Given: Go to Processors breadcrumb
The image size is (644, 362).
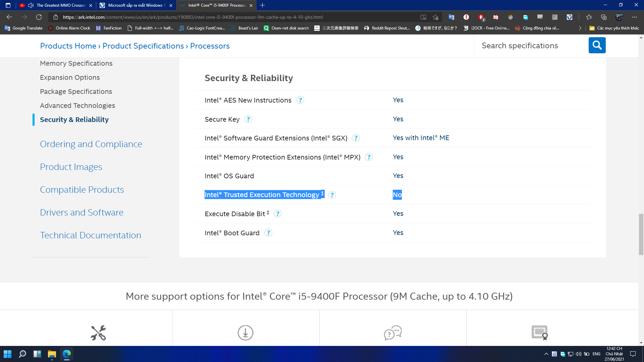Looking at the screenshot, I should (x=210, y=46).
